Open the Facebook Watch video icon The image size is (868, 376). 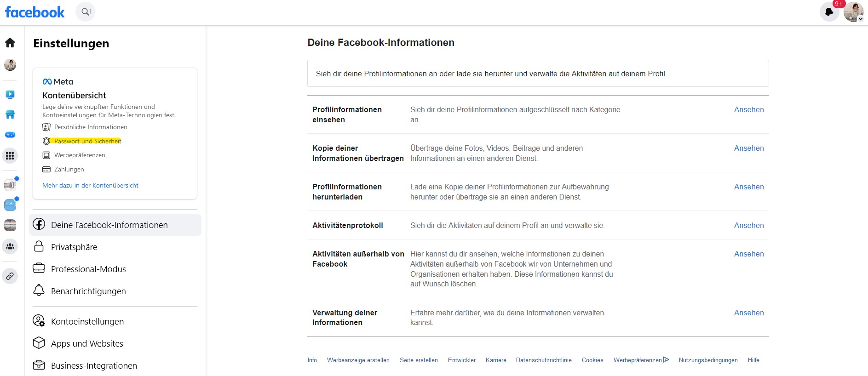click(10, 95)
